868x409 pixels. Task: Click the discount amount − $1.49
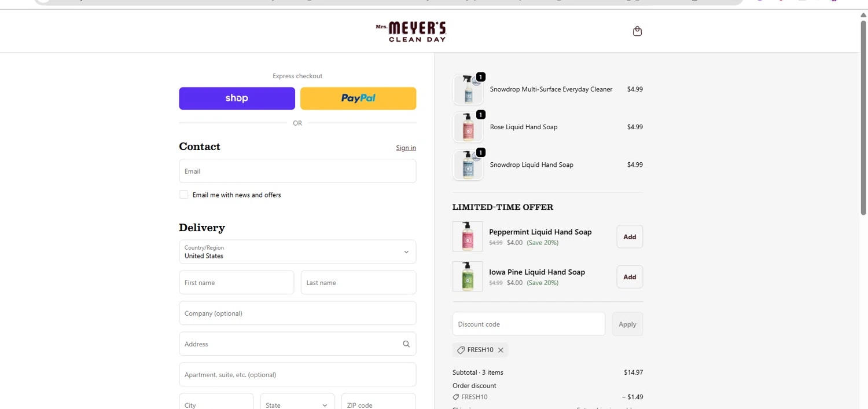point(632,397)
